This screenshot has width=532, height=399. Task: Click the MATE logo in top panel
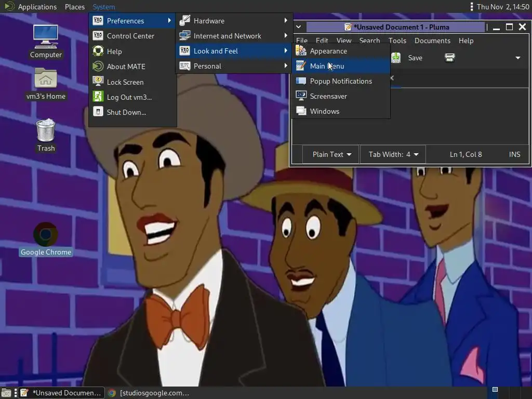pyautogui.click(x=9, y=6)
